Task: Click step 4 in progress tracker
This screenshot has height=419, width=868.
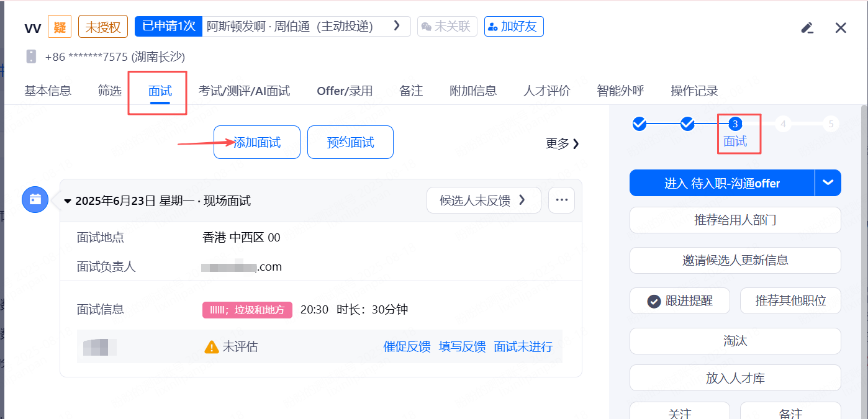Action: 783,124
